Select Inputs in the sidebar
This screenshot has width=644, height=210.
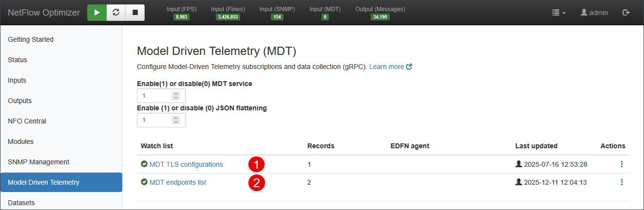click(17, 80)
